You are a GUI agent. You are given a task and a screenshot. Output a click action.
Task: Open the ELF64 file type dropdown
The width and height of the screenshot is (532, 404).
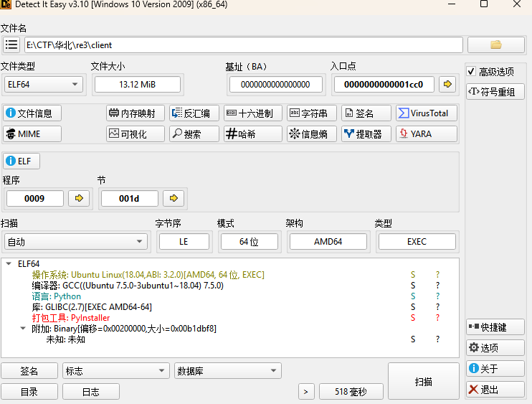(44, 84)
